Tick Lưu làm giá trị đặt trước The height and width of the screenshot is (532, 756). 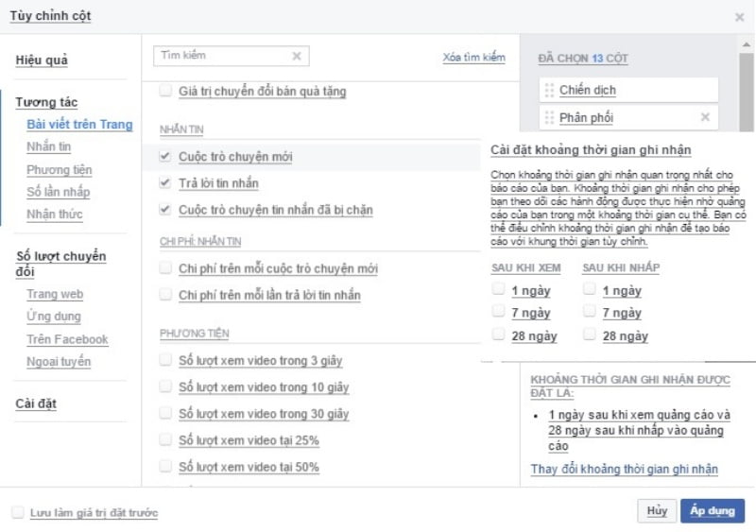[17, 512]
